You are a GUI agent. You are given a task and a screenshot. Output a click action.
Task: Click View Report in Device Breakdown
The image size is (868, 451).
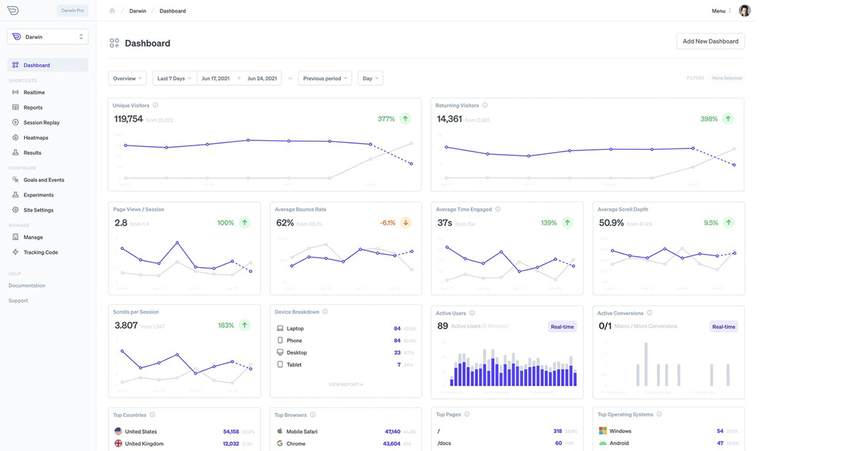click(x=345, y=384)
